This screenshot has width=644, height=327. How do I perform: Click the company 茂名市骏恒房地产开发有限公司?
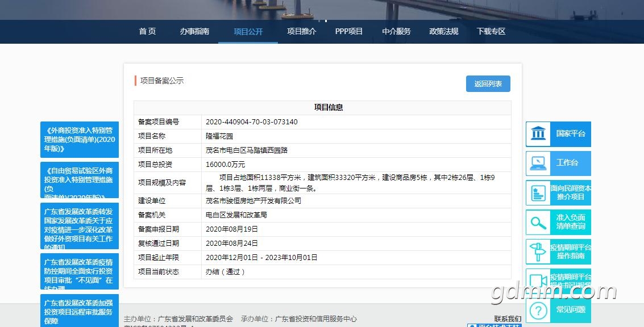coord(254,200)
